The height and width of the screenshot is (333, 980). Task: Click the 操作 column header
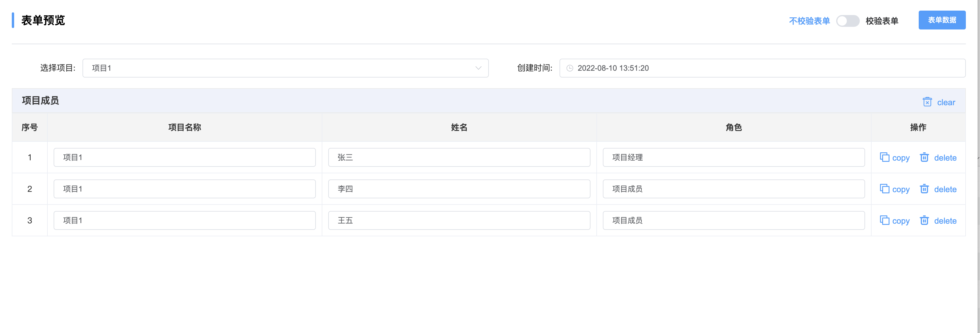coord(918,127)
